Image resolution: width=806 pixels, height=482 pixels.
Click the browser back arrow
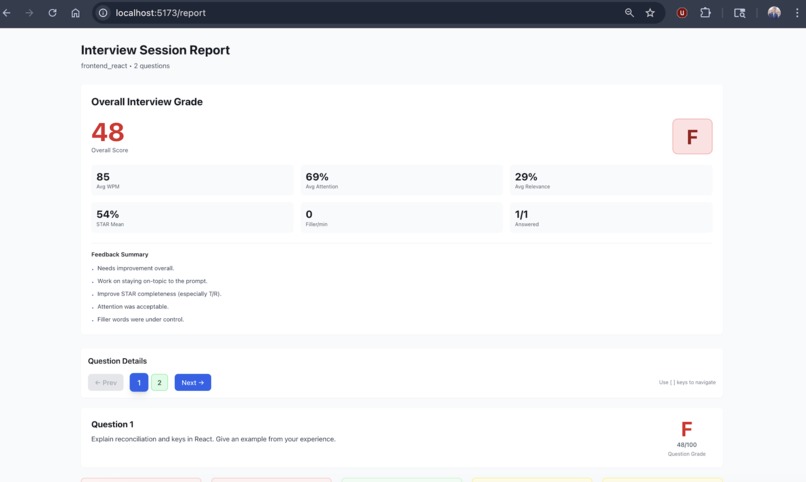[x=7, y=13]
